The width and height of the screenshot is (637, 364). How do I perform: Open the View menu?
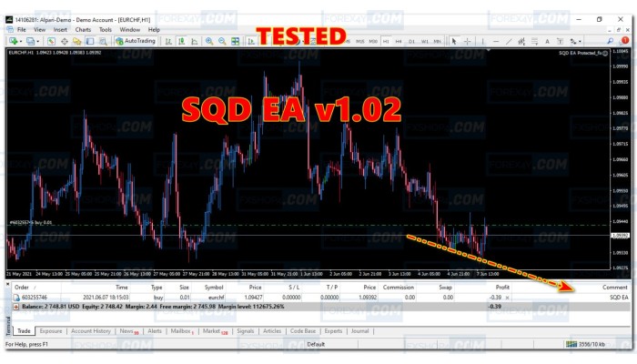click(x=39, y=30)
